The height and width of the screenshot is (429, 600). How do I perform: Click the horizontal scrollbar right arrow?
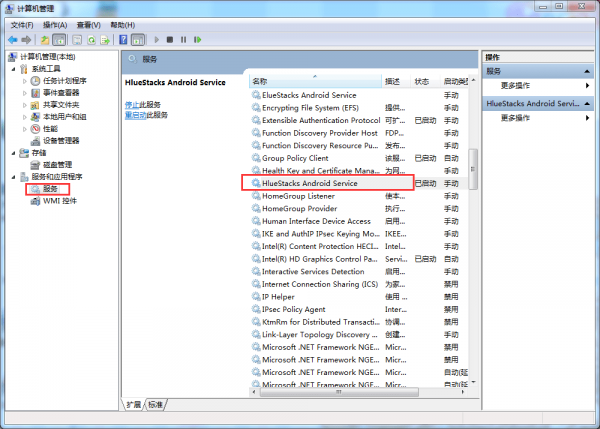463,392
